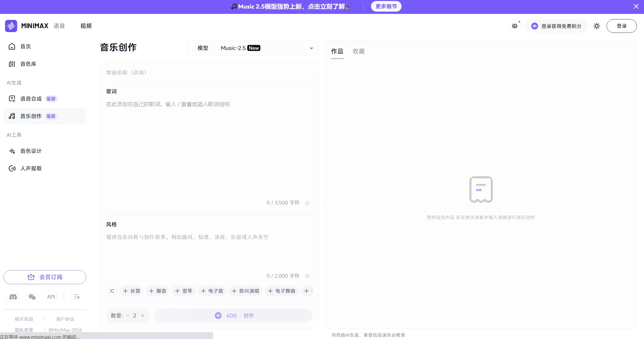Decrease 数量 with the minus stepper
This screenshot has width=644, height=339.
tap(128, 316)
